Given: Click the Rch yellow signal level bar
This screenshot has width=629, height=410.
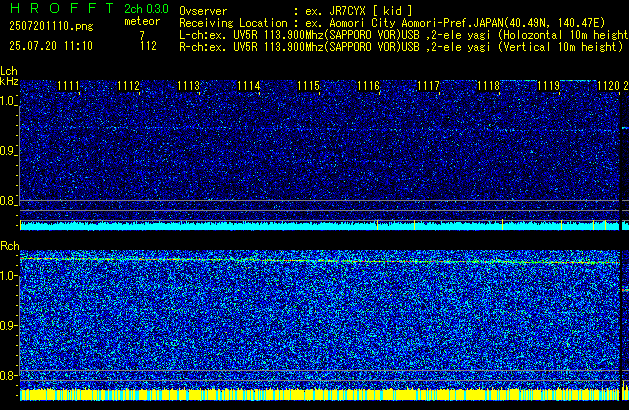Looking at the screenshot, I should (320, 394).
